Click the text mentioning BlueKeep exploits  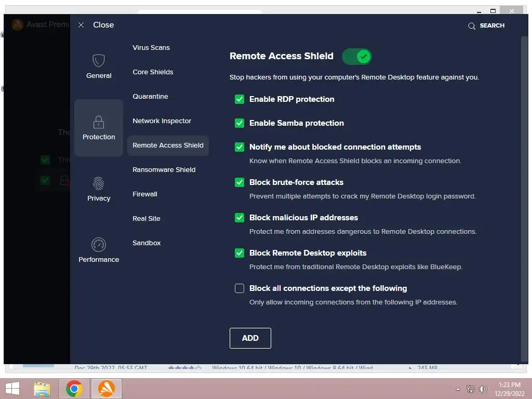(356, 267)
